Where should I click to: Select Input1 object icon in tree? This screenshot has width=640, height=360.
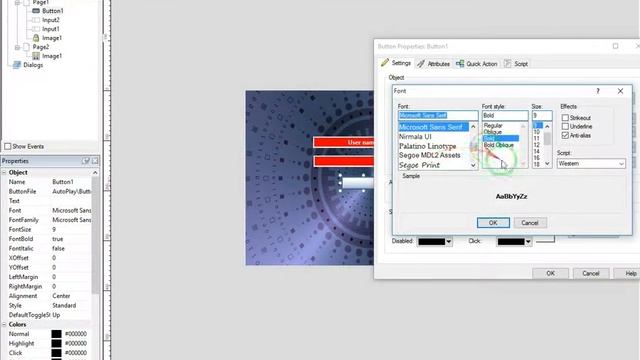tap(36, 29)
